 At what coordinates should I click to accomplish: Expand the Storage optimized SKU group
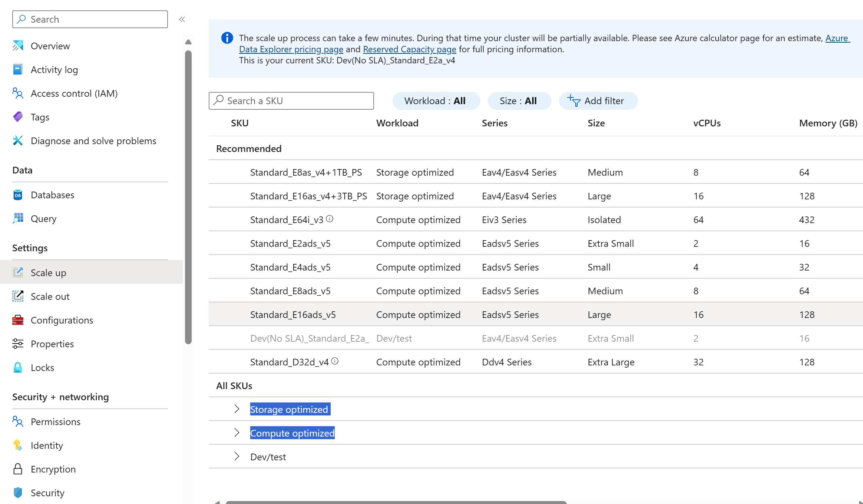tap(237, 409)
